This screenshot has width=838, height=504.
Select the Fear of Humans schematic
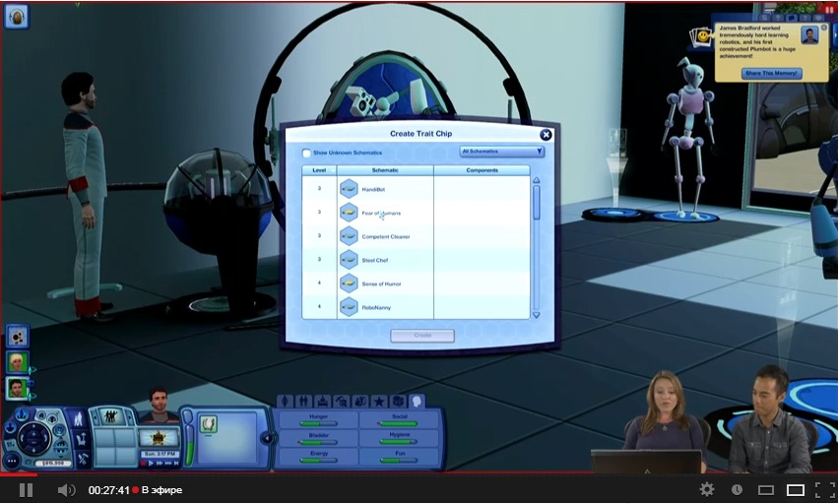[x=416, y=213]
